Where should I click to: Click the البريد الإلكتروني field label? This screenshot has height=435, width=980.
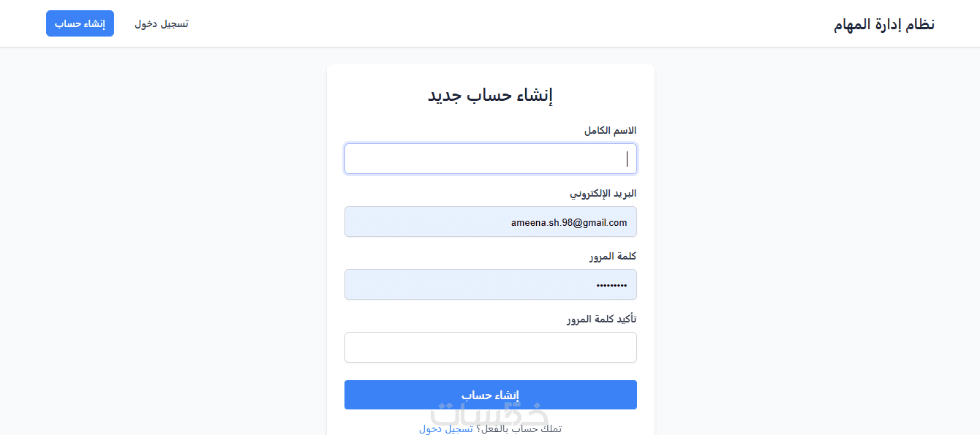click(603, 194)
